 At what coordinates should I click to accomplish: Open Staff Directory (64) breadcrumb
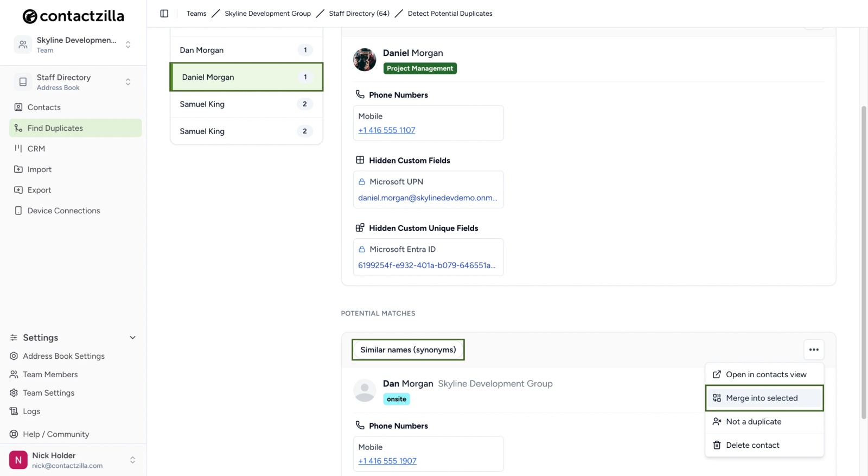(x=359, y=14)
